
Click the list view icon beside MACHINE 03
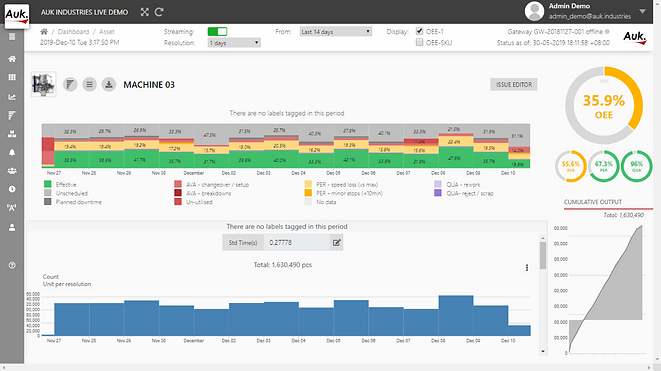pos(89,84)
